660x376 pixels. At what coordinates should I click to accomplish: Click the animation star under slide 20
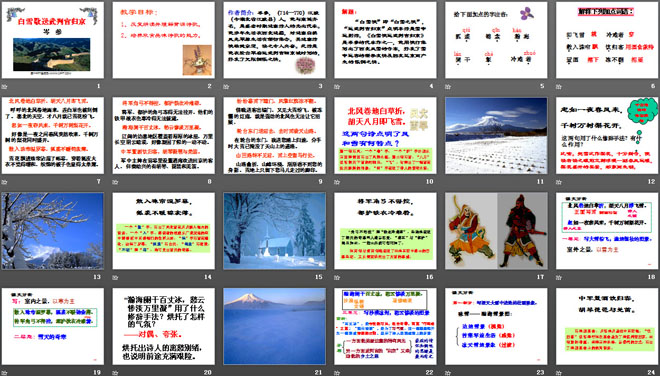(115, 373)
